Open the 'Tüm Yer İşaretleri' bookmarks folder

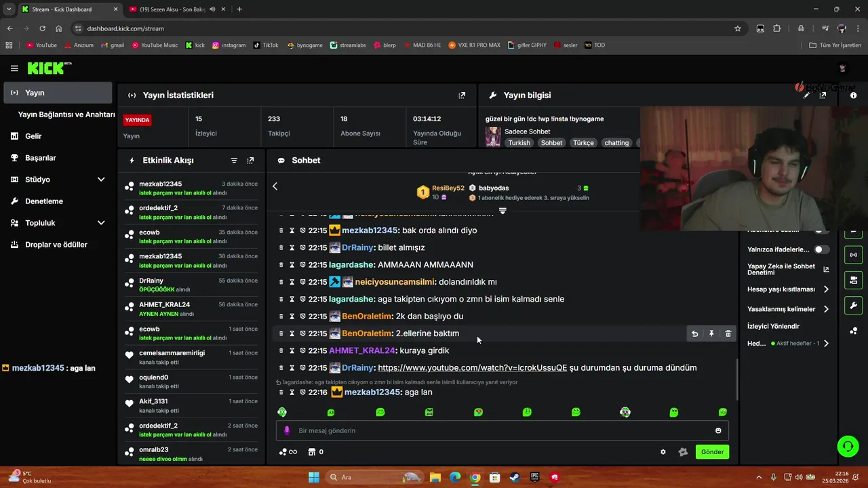(x=835, y=45)
